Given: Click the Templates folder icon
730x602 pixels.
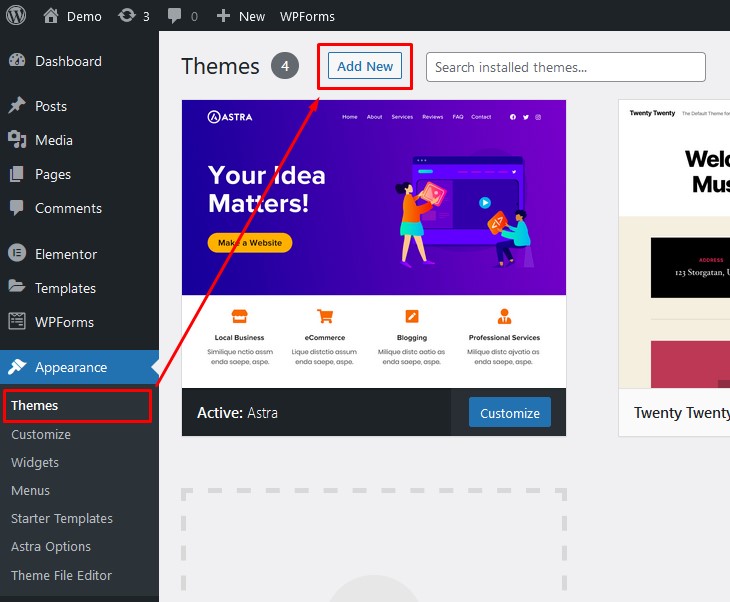Looking at the screenshot, I should [17, 286].
